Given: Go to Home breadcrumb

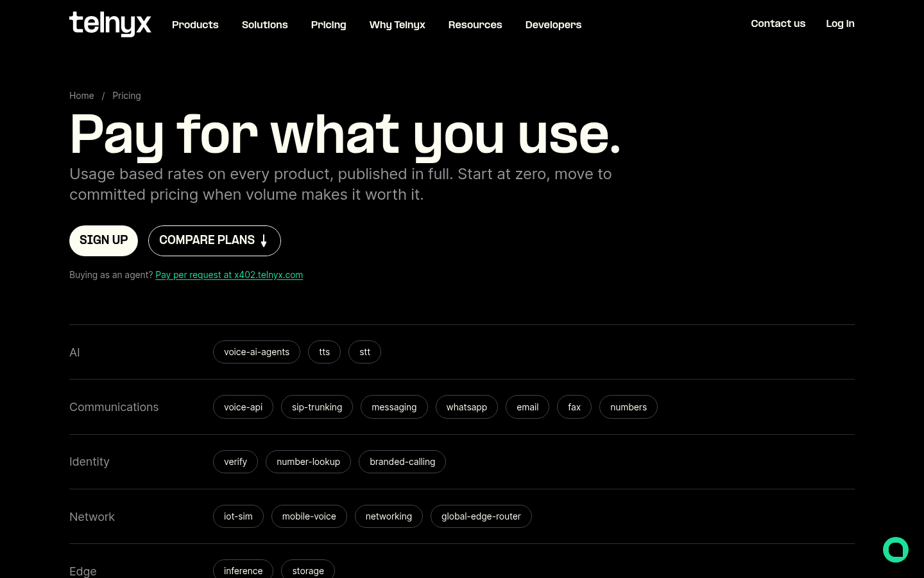Looking at the screenshot, I should tap(81, 96).
